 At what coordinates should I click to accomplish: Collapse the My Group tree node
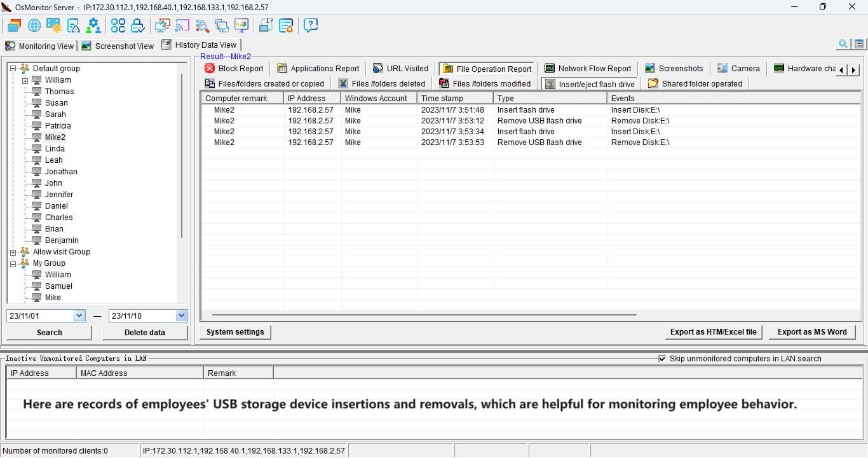pyautogui.click(x=13, y=263)
